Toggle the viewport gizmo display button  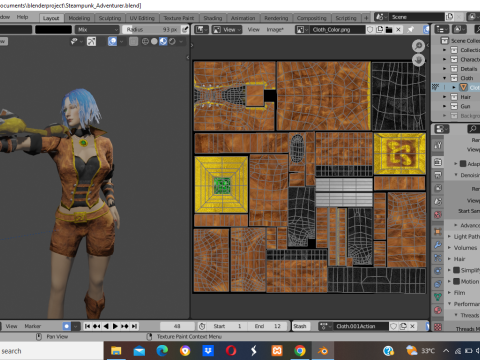tap(91, 41)
